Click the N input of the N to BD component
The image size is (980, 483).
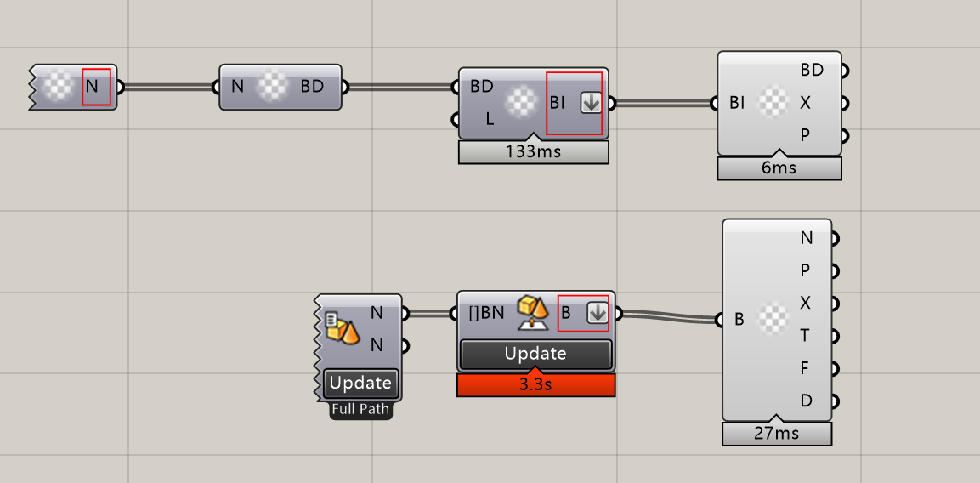click(x=237, y=87)
